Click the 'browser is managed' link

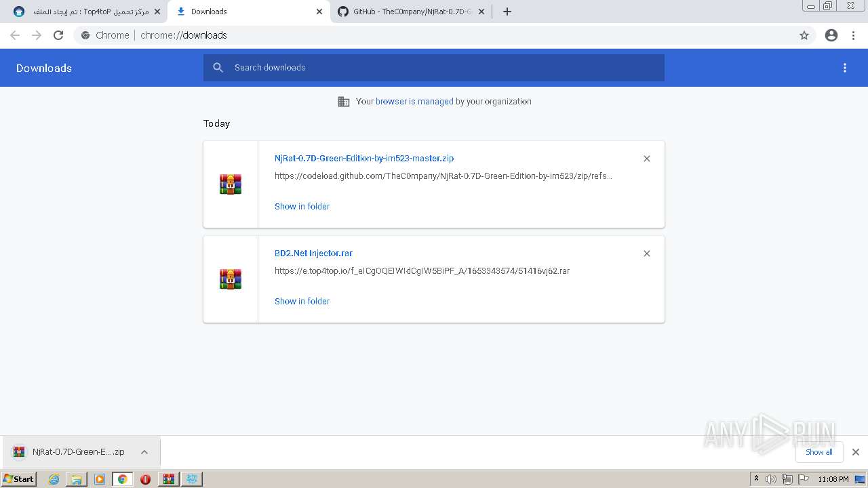click(414, 102)
